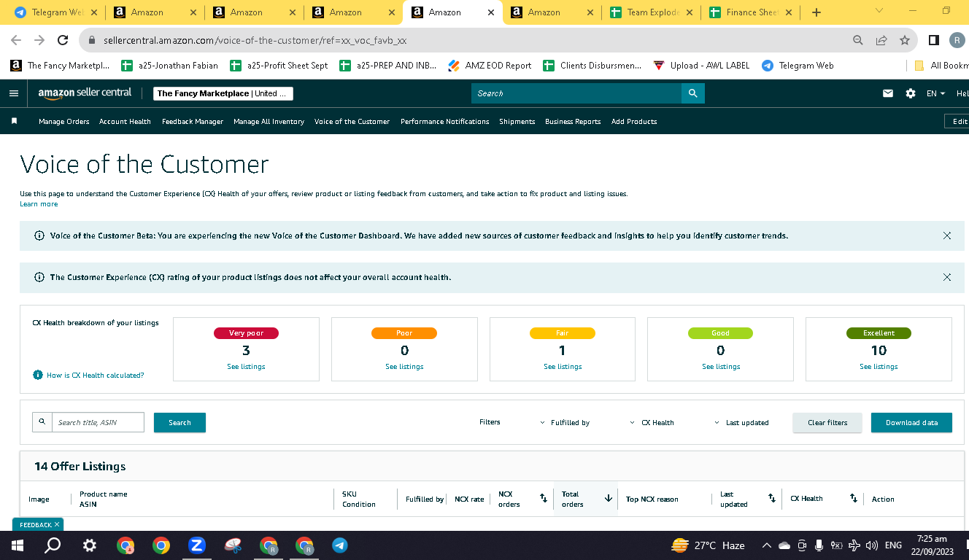Image resolution: width=969 pixels, height=560 pixels.
Task: Open the Learn more link
Action: pos(39,204)
